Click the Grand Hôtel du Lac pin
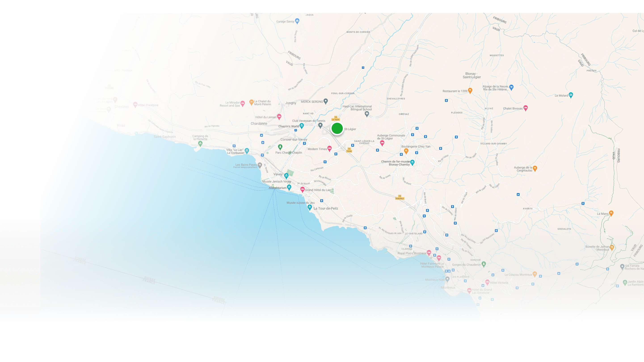Image resolution: width=644 pixels, height=362 pixels. pyautogui.click(x=302, y=189)
